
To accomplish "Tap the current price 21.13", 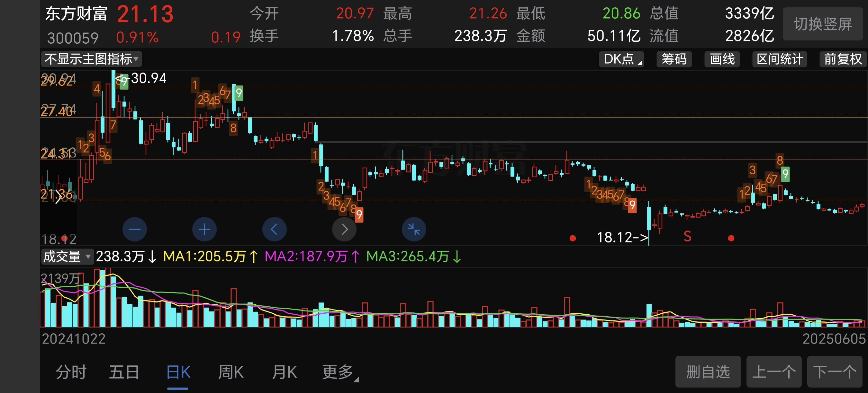I will click(145, 15).
